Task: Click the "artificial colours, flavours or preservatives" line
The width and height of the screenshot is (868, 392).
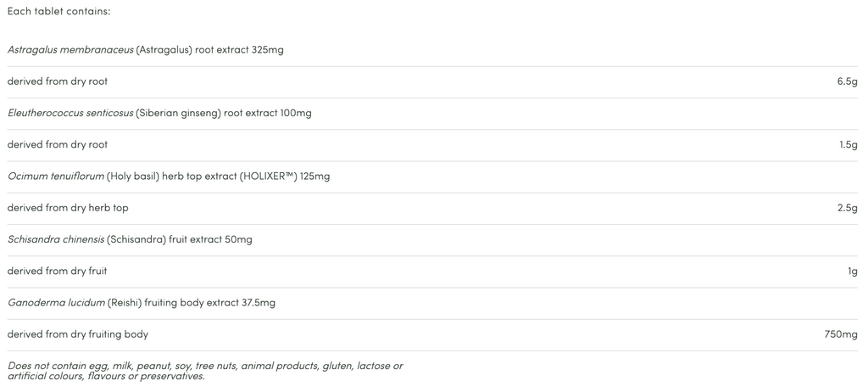Action: click(106, 376)
